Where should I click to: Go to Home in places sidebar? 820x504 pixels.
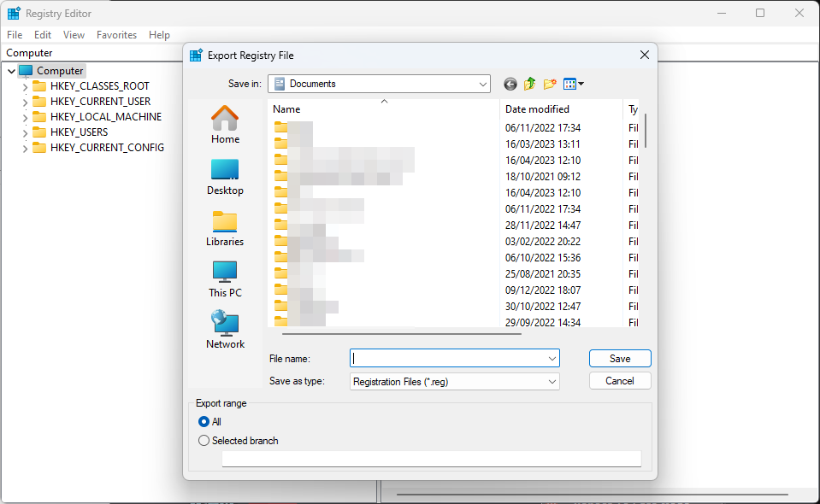click(225, 124)
